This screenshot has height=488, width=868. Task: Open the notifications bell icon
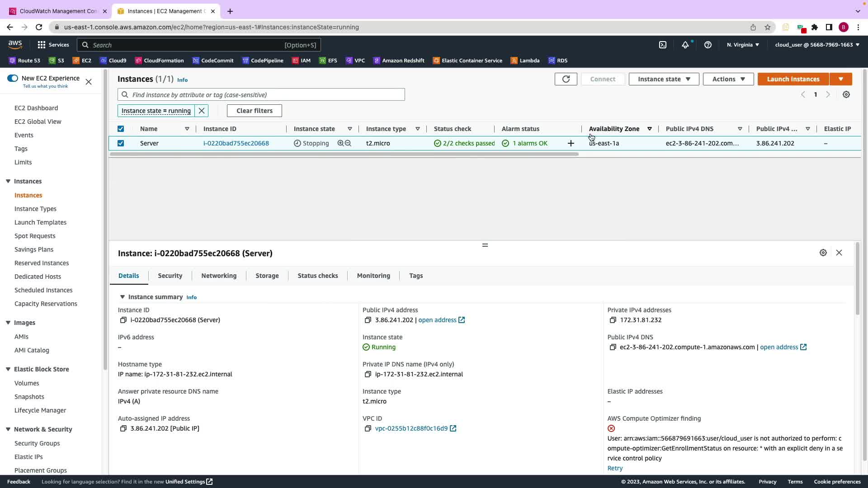pos(685,45)
